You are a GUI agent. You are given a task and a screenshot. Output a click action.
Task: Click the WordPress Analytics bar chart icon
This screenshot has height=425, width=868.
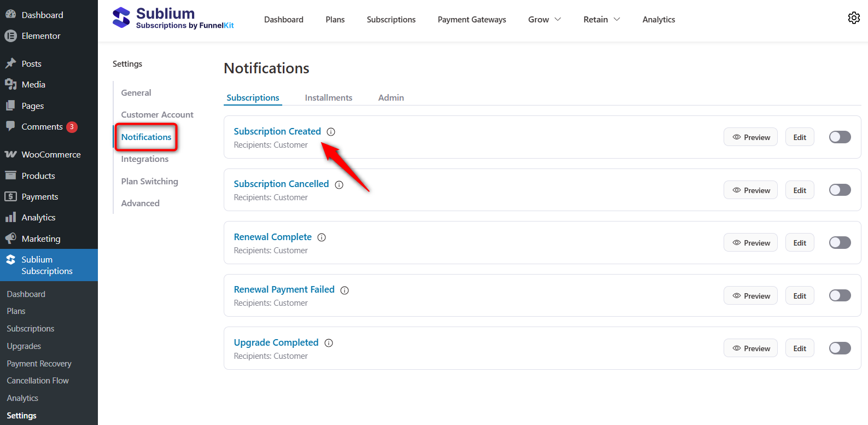pyautogui.click(x=10, y=217)
